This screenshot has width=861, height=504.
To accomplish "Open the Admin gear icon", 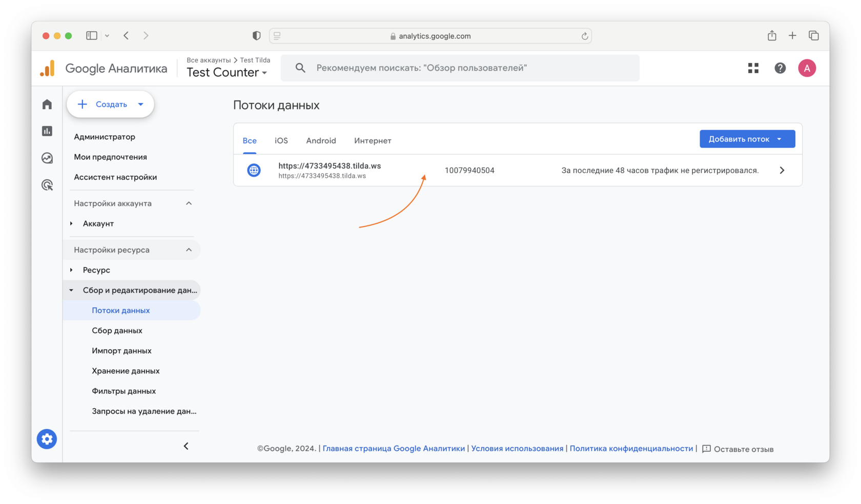I will coord(47,439).
